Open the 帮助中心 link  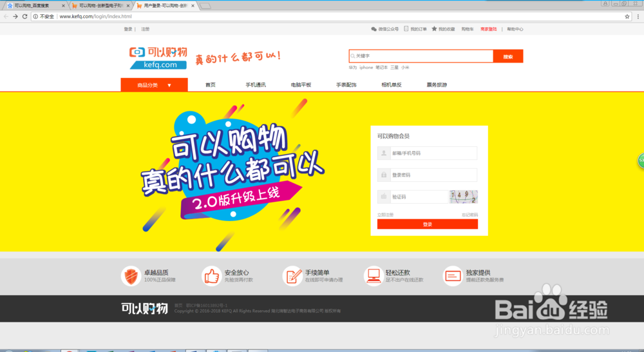[x=515, y=29]
